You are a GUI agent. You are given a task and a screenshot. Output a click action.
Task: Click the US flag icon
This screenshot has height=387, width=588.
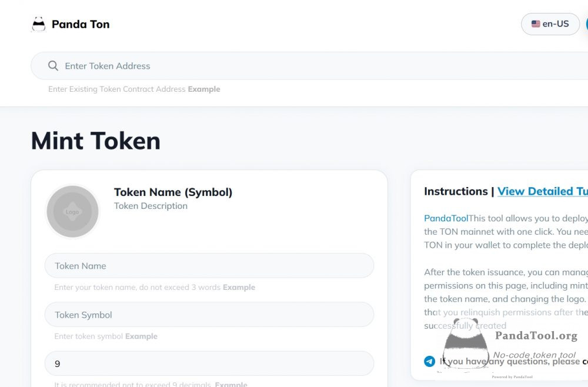(x=536, y=24)
